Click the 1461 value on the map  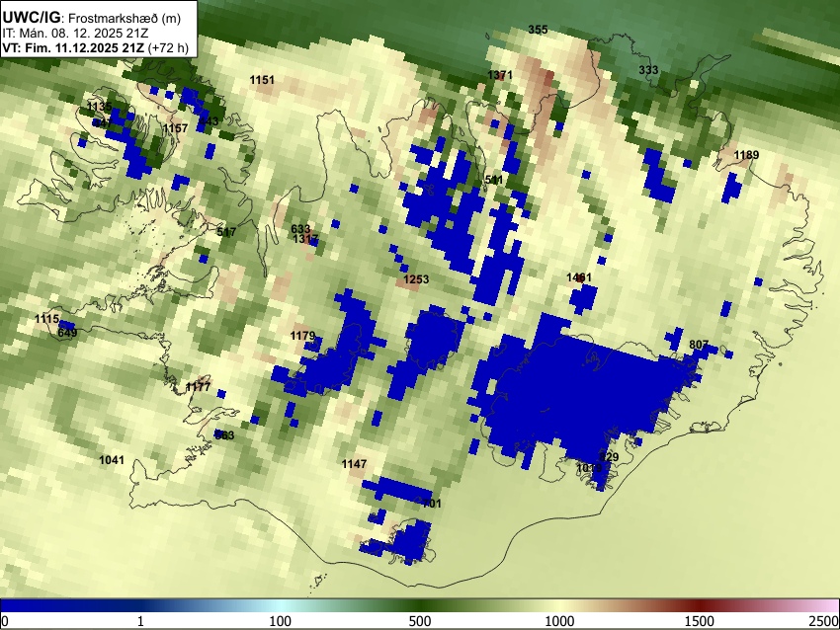[x=579, y=277]
